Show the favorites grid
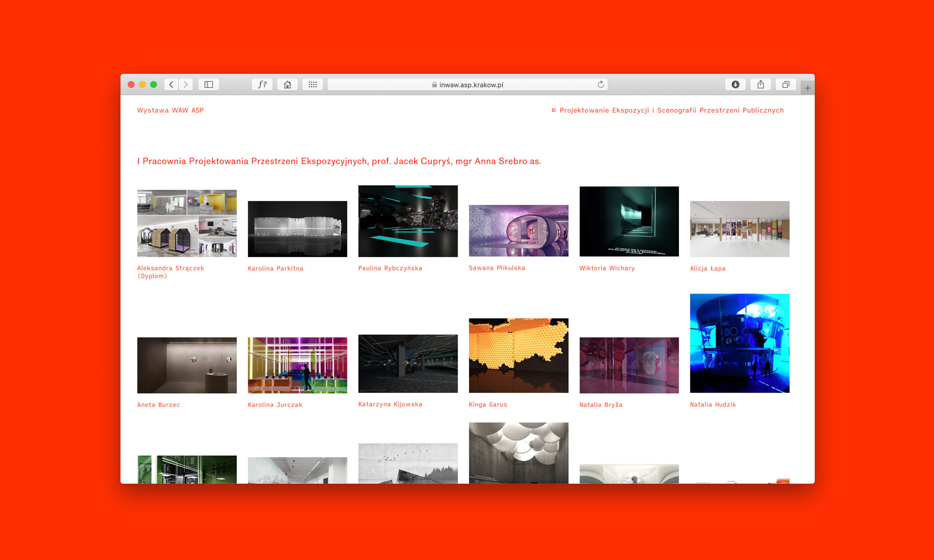The height and width of the screenshot is (560, 934). click(312, 84)
